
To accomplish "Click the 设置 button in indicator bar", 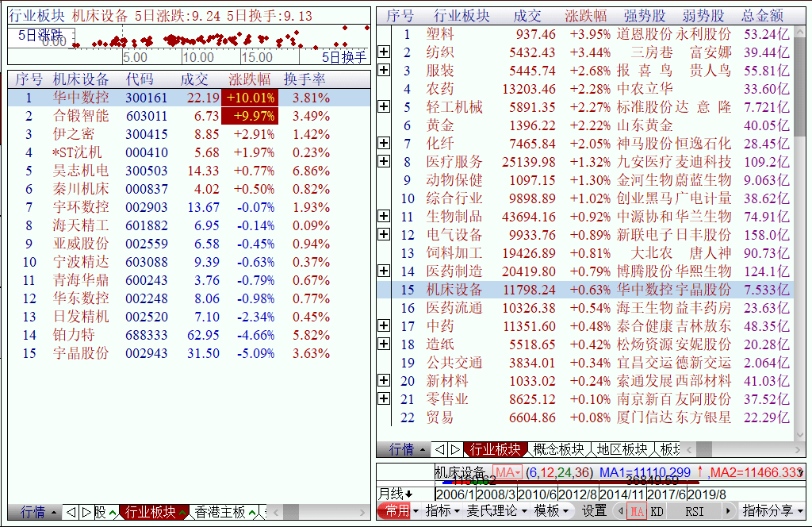I will pyautogui.click(x=594, y=511).
